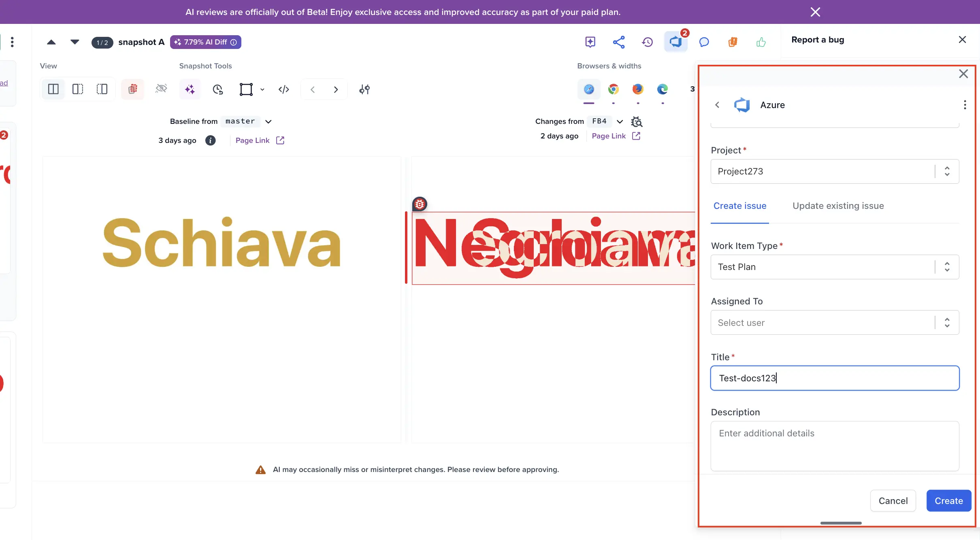
Task: Click the Title input field Test-docs123
Action: (835, 378)
